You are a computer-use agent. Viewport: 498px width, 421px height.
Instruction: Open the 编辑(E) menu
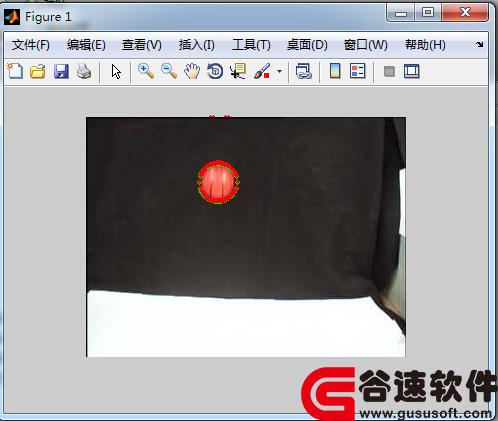[x=86, y=45]
